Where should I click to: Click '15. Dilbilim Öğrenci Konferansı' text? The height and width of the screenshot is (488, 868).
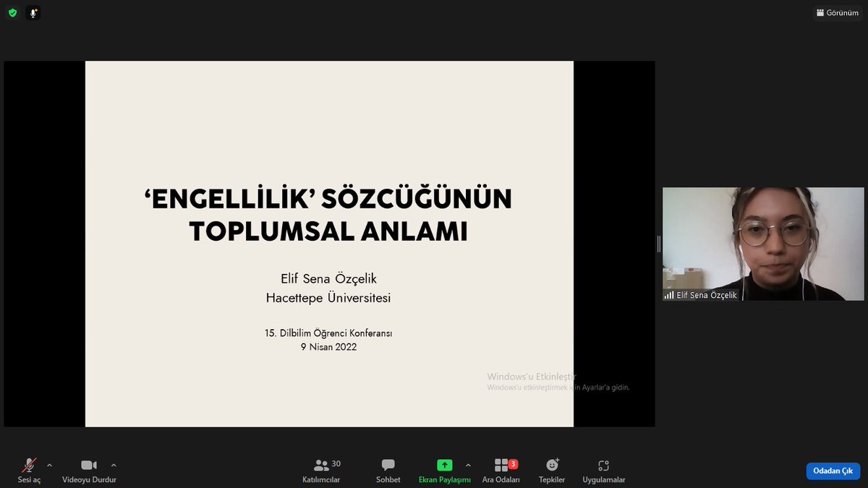(328, 333)
